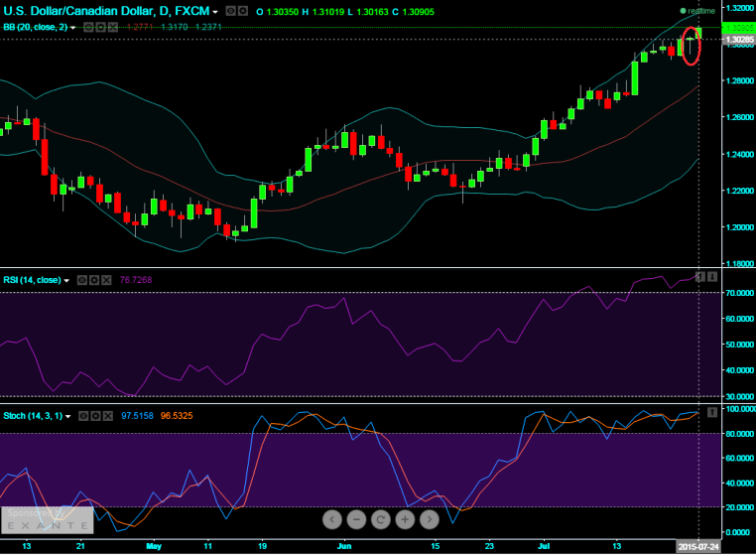This screenshot has width=756, height=556.
Task: Click the Stoch %K value 97.5158
Action: point(138,416)
